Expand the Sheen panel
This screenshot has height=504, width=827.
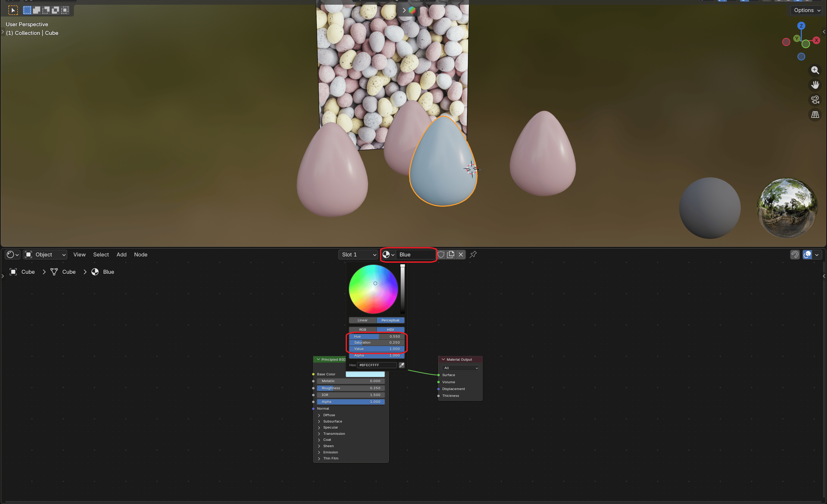319,446
